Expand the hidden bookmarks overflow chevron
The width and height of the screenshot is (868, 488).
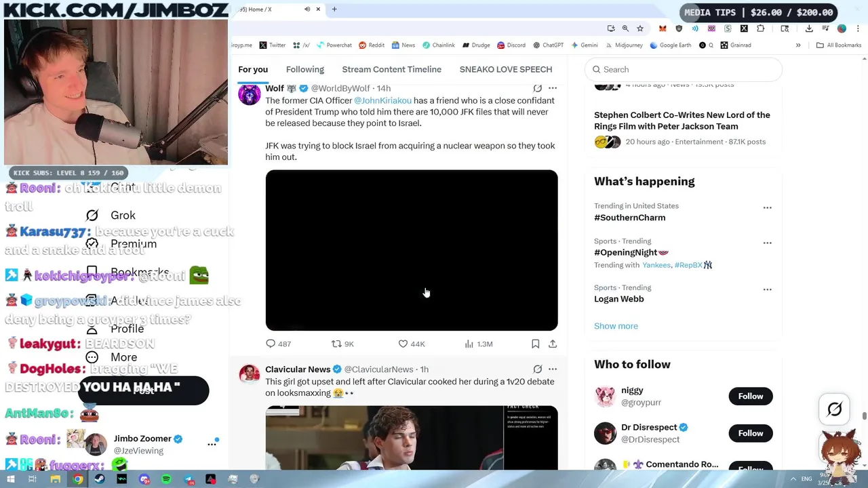pos(798,45)
